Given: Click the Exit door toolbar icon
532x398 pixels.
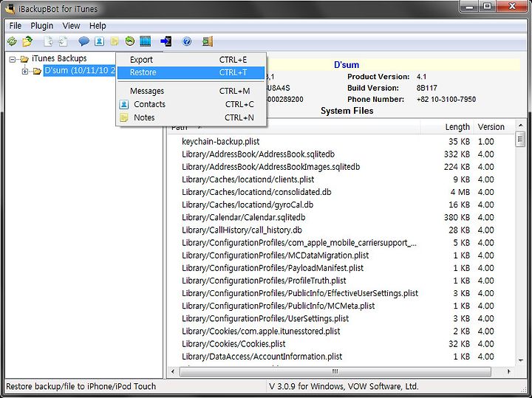Looking at the screenshot, I should [x=208, y=41].
